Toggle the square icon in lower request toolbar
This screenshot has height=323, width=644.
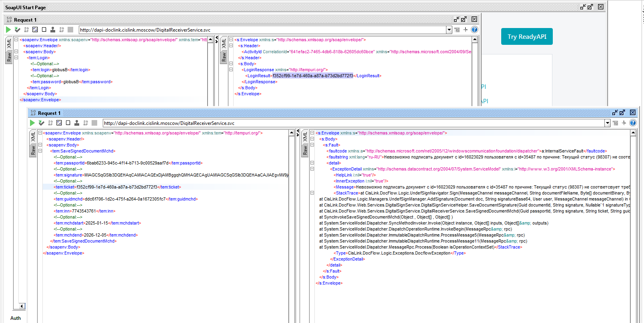point(68,123)
